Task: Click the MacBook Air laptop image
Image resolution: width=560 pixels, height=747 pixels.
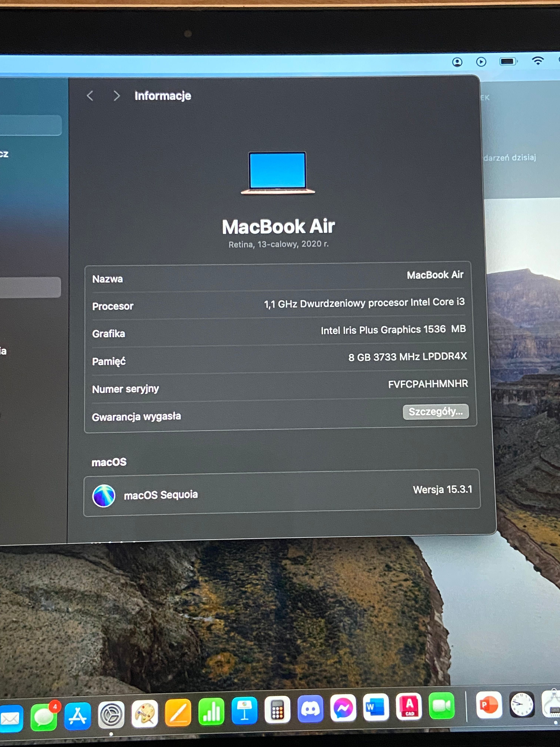Action: 278,173
